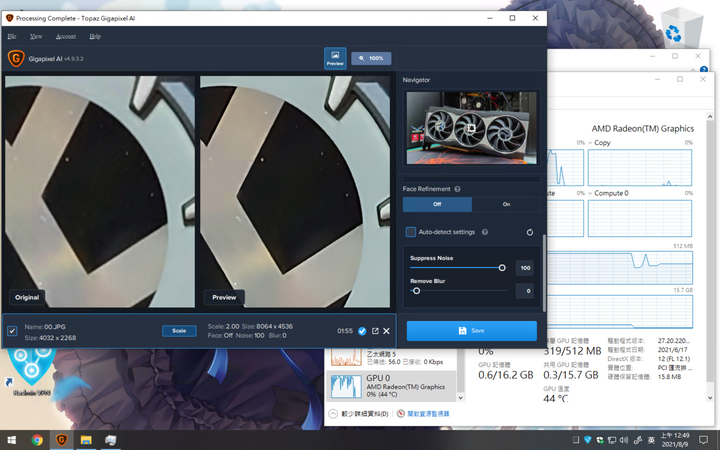Open Resource Monitor link in Task Manager
The width and height of the screenshot is (720, 450).
pyautogui.click(x=428, y=414)
